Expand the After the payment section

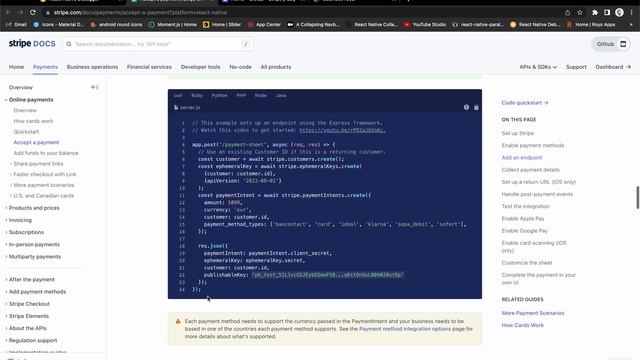pos(6,280)
